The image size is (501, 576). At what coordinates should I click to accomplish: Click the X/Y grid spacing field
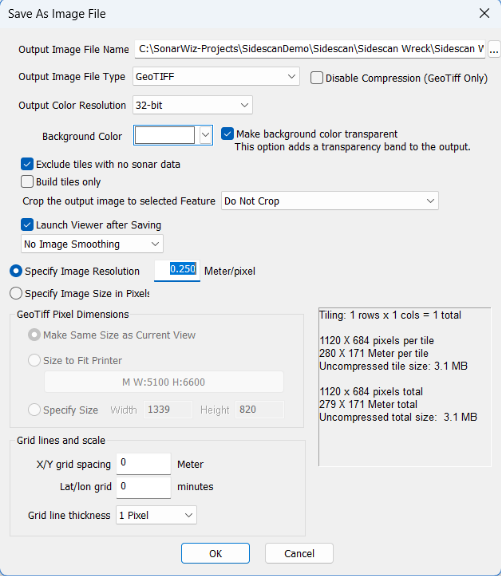144,464
